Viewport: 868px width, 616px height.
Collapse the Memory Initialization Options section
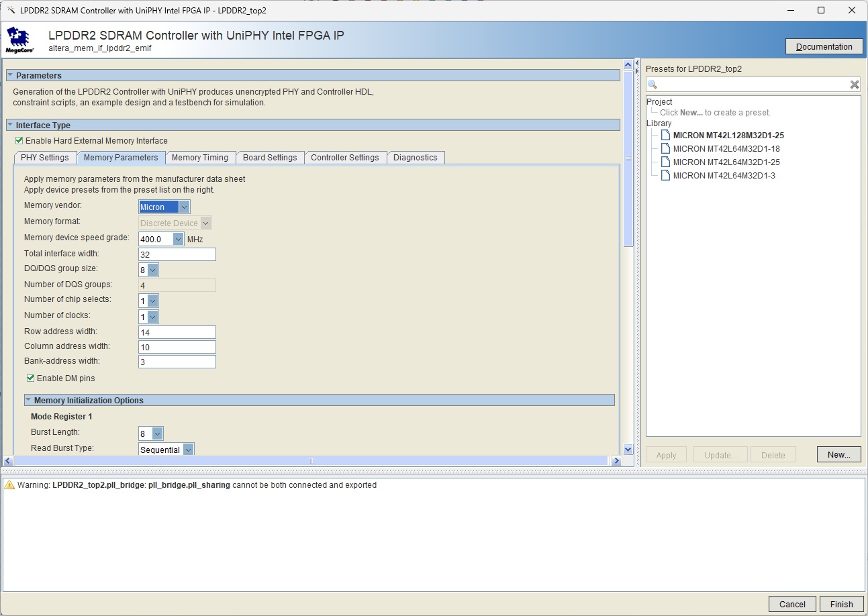click(29, 401)
